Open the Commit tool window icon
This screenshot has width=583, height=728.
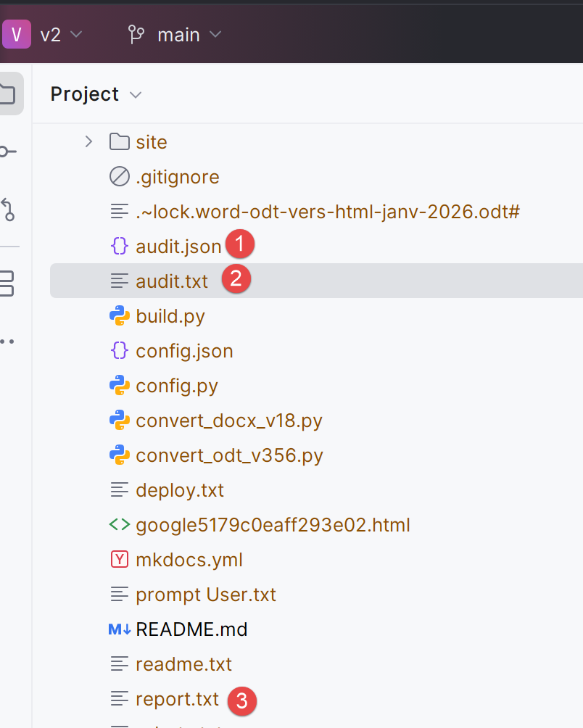(x=7, y=152)
